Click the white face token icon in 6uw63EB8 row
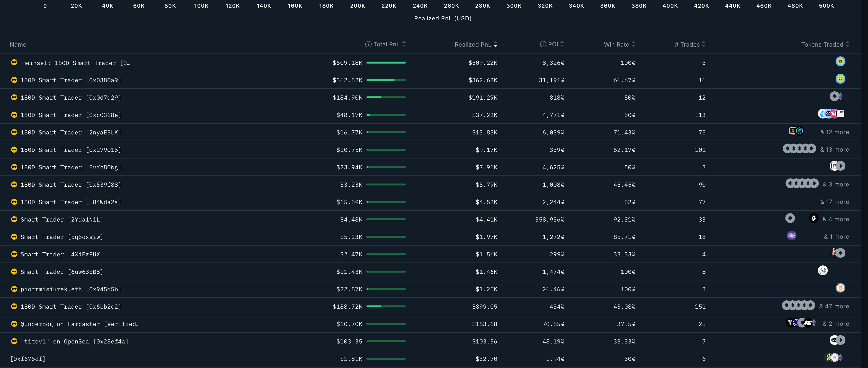Viewport: 868px width, 368px height. point(823,271)
